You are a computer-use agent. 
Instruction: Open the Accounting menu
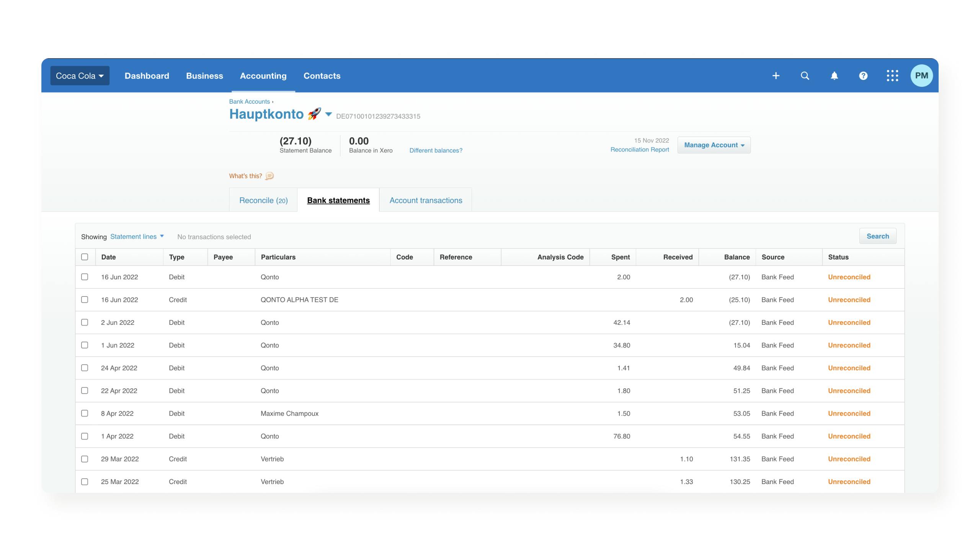pos(263,75)
